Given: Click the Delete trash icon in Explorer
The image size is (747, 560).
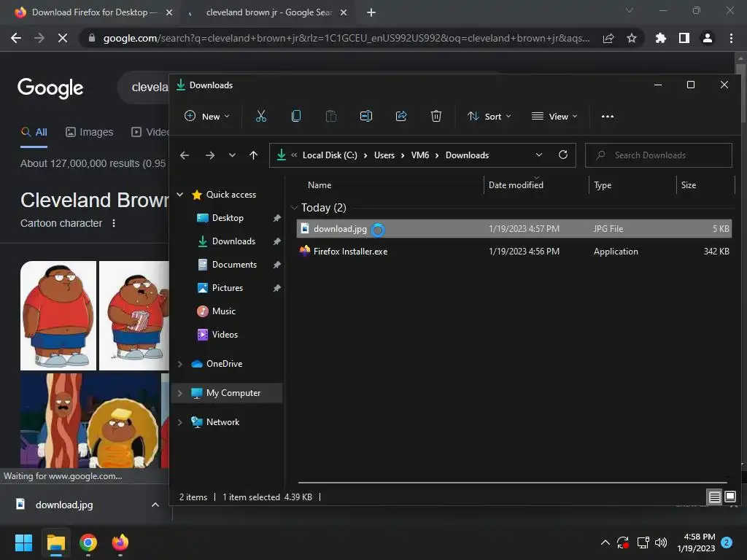Looking at the screenshot, I should [x=436, y=116].
